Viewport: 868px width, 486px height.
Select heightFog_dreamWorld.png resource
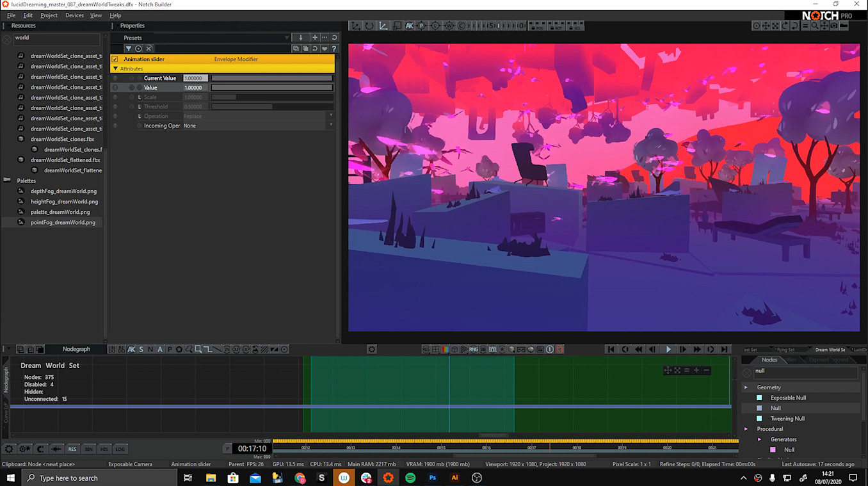click(x=64, y=202)
